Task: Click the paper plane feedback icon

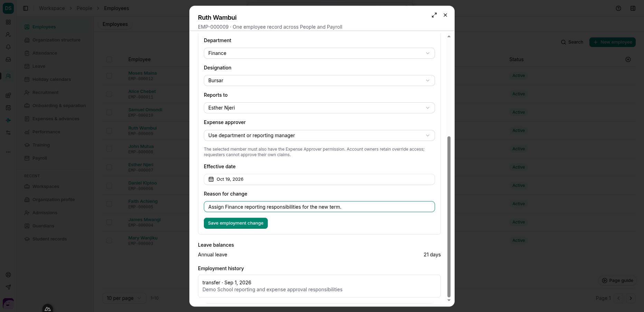Action: (8, 287)
